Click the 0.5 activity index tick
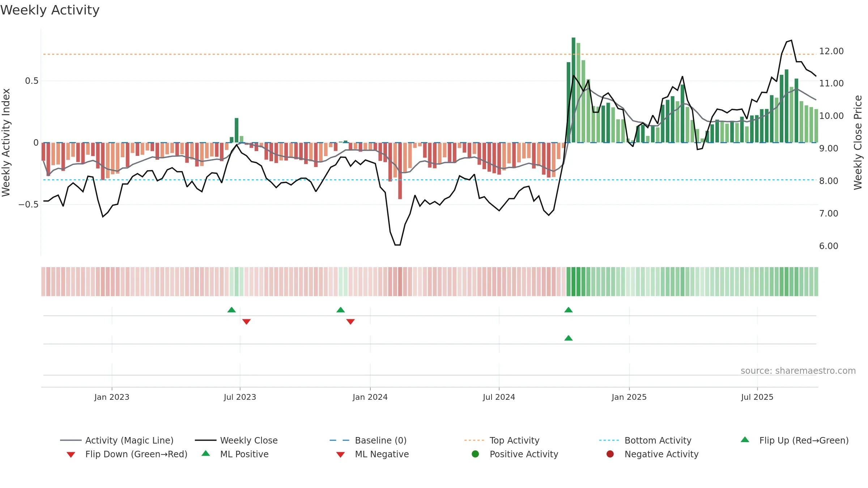 32,81
